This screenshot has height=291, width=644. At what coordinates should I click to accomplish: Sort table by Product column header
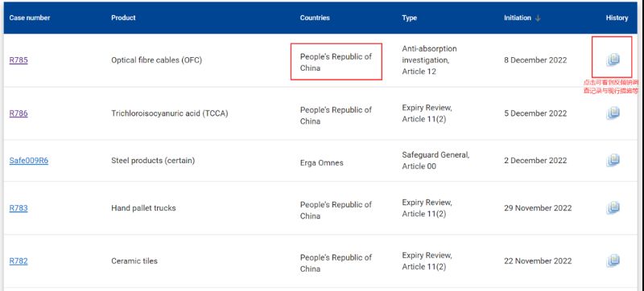[123, 18]
